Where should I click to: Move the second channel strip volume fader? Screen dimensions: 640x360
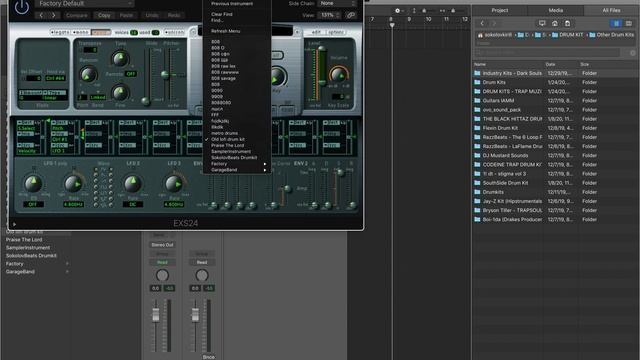click(195, 315)
